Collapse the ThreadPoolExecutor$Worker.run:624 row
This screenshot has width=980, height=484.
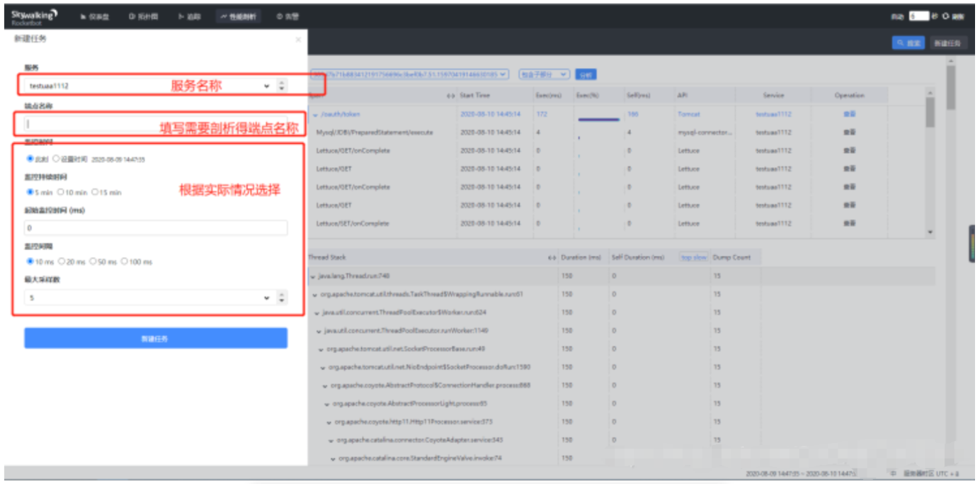point(317,313)
